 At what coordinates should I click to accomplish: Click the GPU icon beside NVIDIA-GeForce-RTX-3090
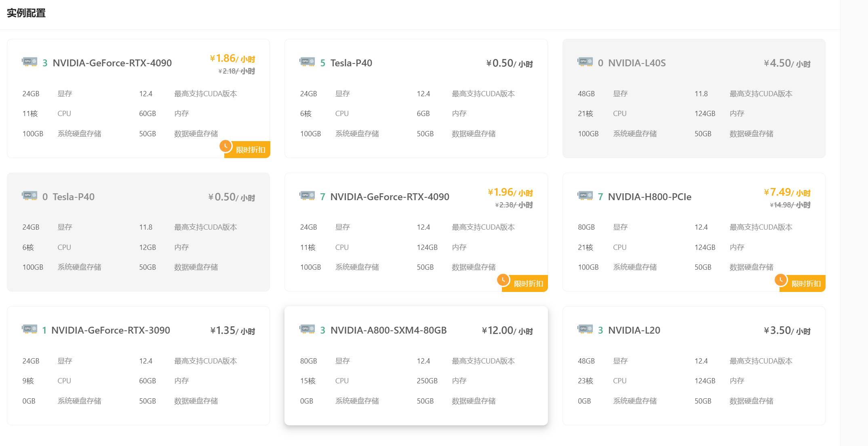click(30, 329)
